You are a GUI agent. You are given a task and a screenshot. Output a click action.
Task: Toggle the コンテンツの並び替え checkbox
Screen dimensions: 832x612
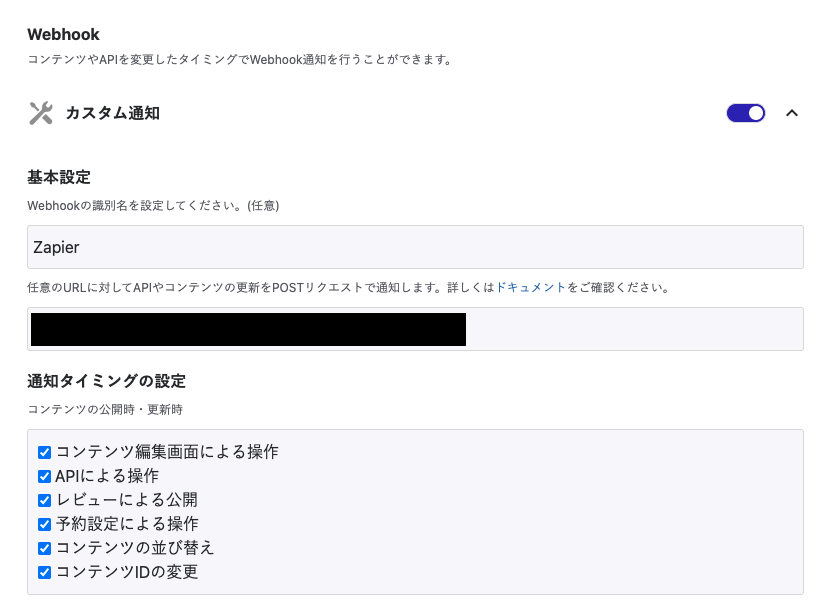44,548
